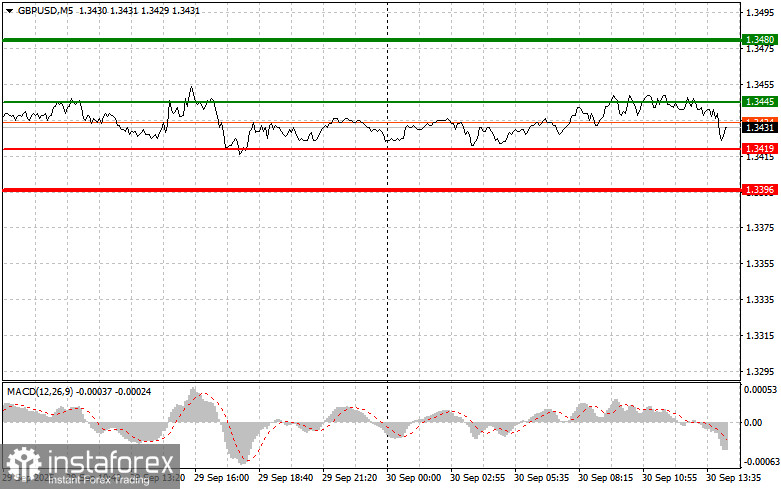Click the 1.3455 price scale value
Viewport: 781px width, 489px height.
pos(760,85)
